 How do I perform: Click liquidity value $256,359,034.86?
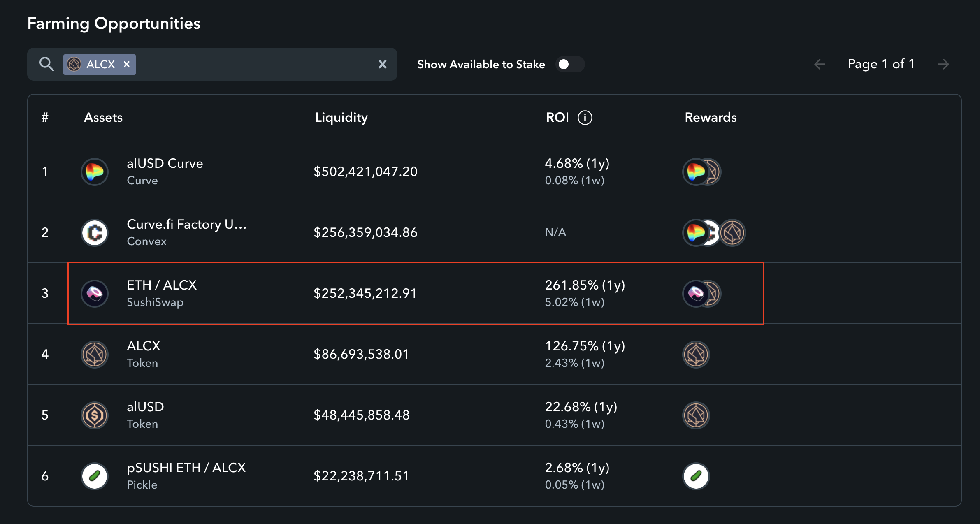tap(365, 232)
